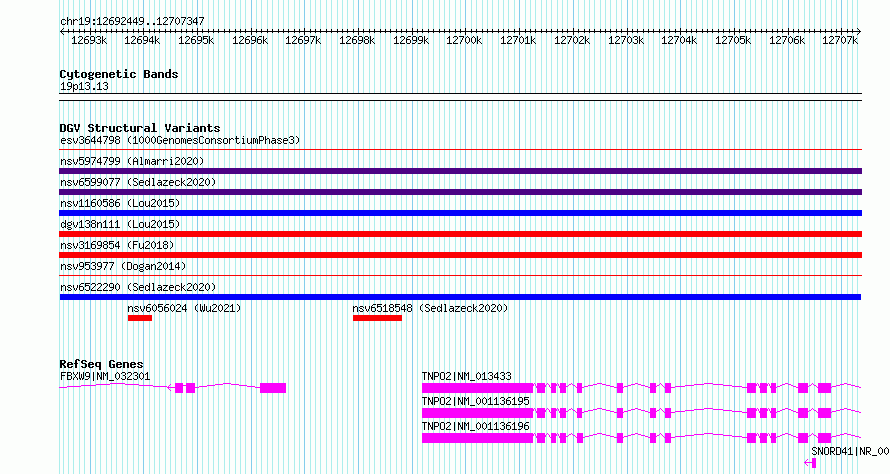Click the 12702k ruler tick label

coord(572,40)
